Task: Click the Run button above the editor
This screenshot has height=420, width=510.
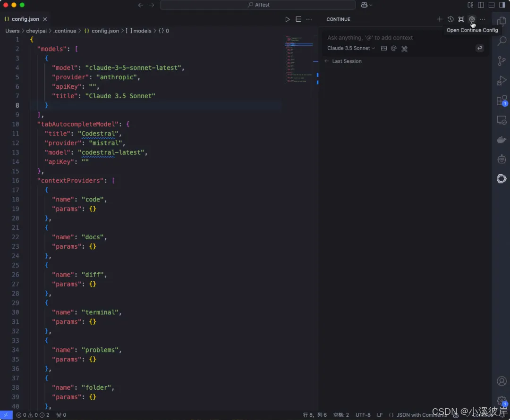Action: click(x=287, y=19)
